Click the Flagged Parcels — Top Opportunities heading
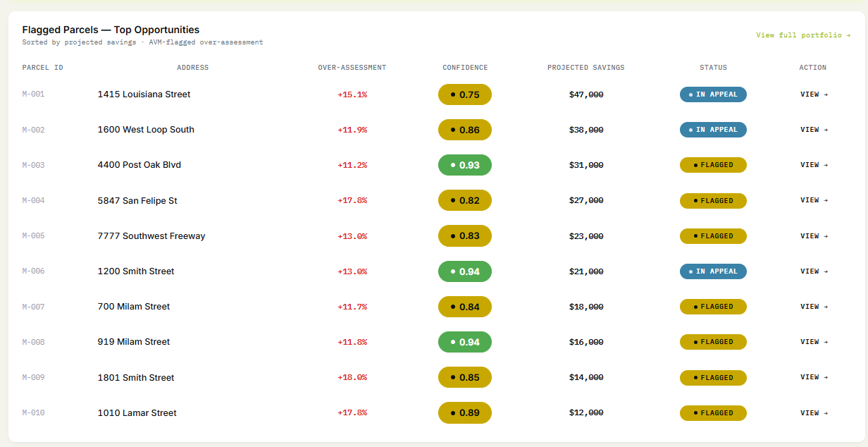This screenshot has height=447, width=868. coord(111,30)
